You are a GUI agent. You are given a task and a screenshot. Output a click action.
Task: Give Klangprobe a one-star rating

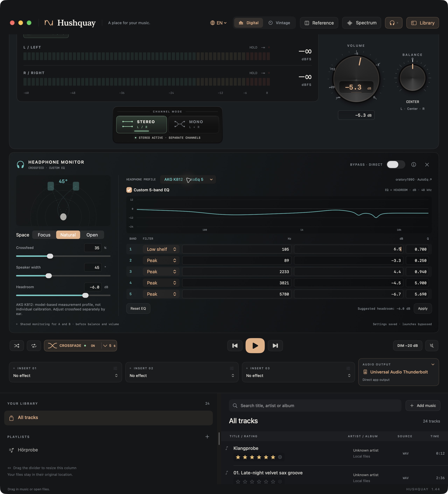[238, 457]
